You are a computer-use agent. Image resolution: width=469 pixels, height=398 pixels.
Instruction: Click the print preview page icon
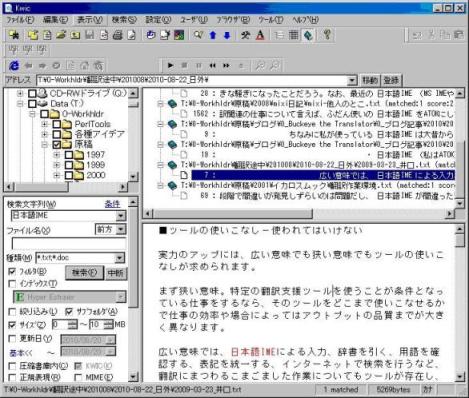tap(132, 35)
